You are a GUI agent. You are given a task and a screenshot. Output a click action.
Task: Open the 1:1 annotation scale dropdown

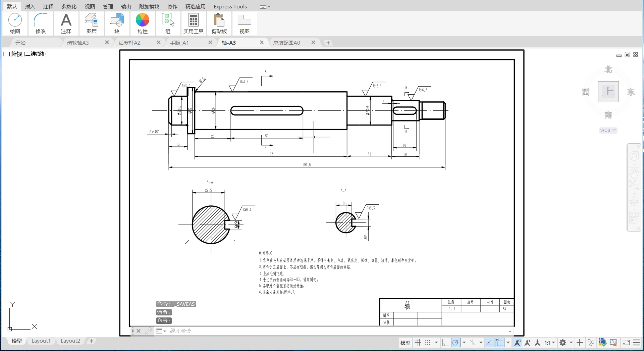[x=550, y=343]
